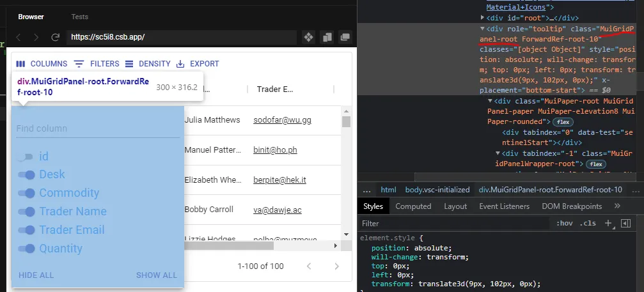This screenshot has height=292, width=644.
Task: Toggle the Trader Name column switch
Action: [26, 211]
